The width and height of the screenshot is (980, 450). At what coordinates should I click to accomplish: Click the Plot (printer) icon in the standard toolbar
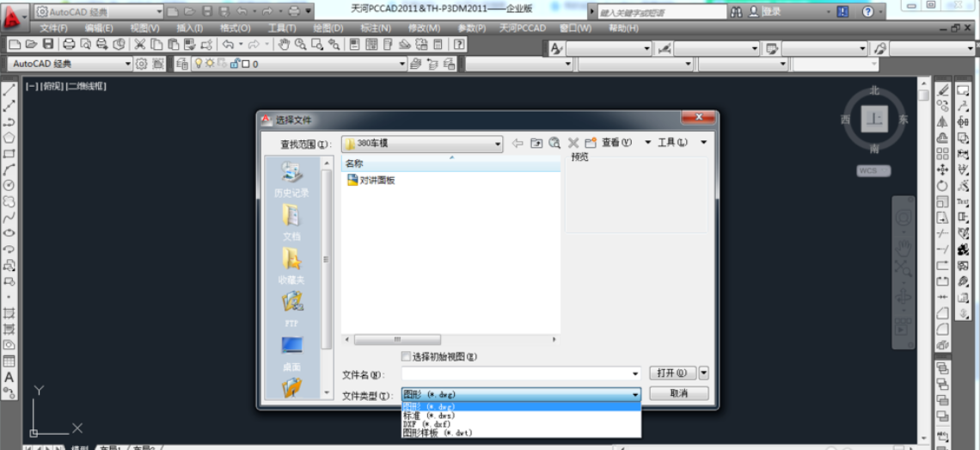(68, 44)
